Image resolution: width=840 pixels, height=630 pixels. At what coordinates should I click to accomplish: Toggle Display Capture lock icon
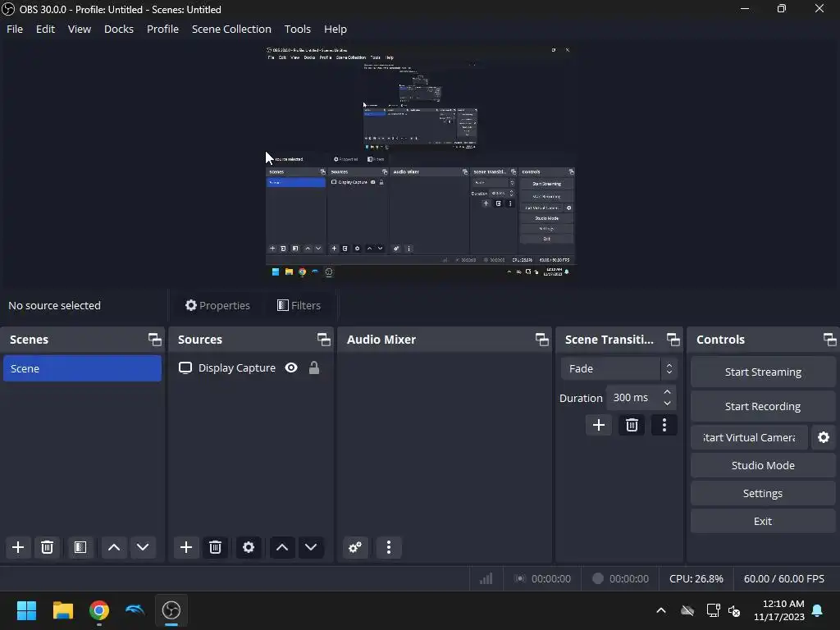pyautogui.click(x=314, y=367)
